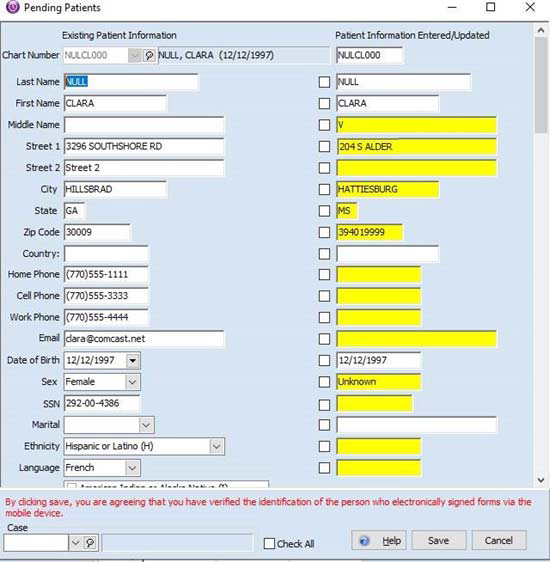Image resolution: width=550 pixels, height=562 pixels.
Task: Click the vertical scrollbar down arrow
Action: coord(541,480)
